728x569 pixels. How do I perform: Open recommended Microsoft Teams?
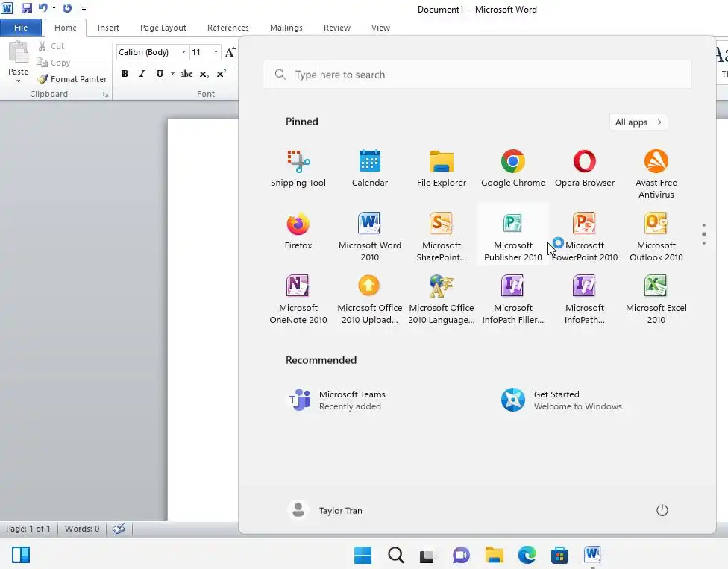tap(336, 400)
